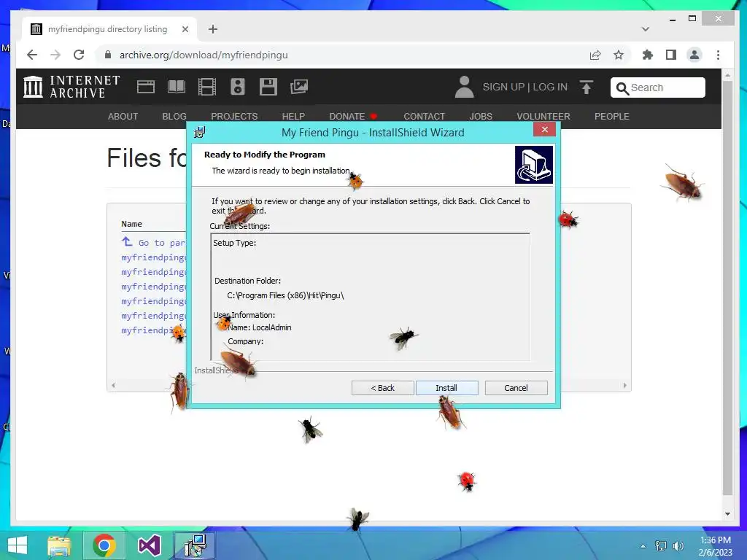Click Destination Folder path text

[x=285, y=295]
